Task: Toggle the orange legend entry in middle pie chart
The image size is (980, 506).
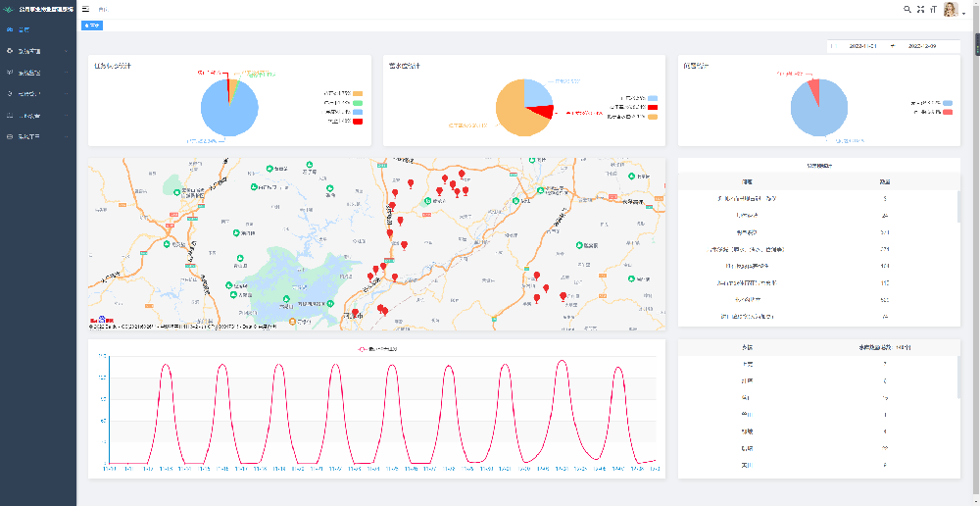Action: pyautogui.click(x=653, y=117)
